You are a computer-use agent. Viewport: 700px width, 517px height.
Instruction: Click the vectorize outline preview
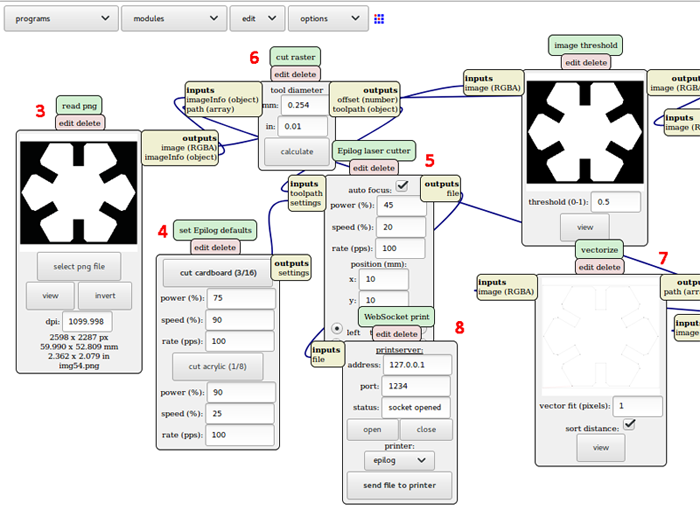[601, 337]
